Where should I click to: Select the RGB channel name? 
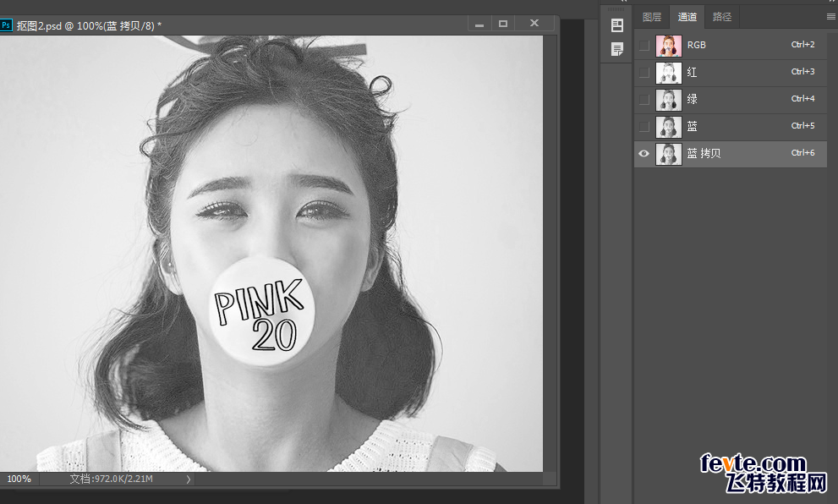click(x=697, y=45)
